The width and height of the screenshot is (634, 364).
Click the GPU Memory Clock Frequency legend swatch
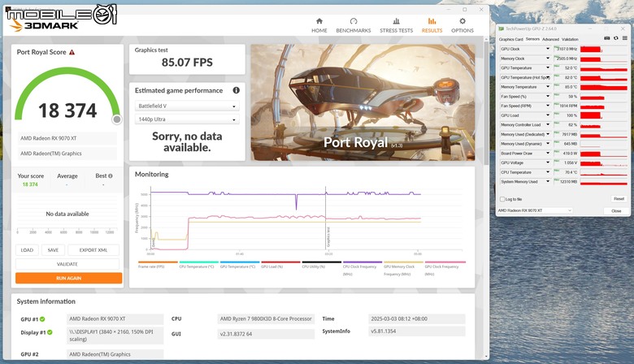pos(403,262)
